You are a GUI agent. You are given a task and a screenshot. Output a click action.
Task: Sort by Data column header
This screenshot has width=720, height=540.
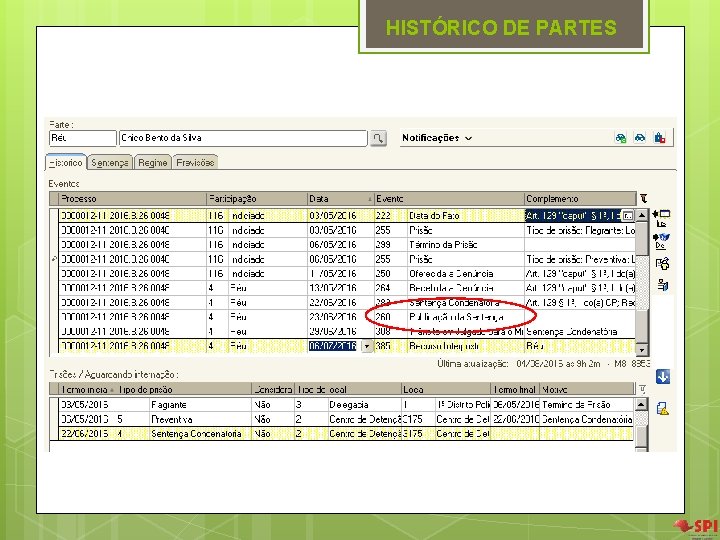pos(341,199)
